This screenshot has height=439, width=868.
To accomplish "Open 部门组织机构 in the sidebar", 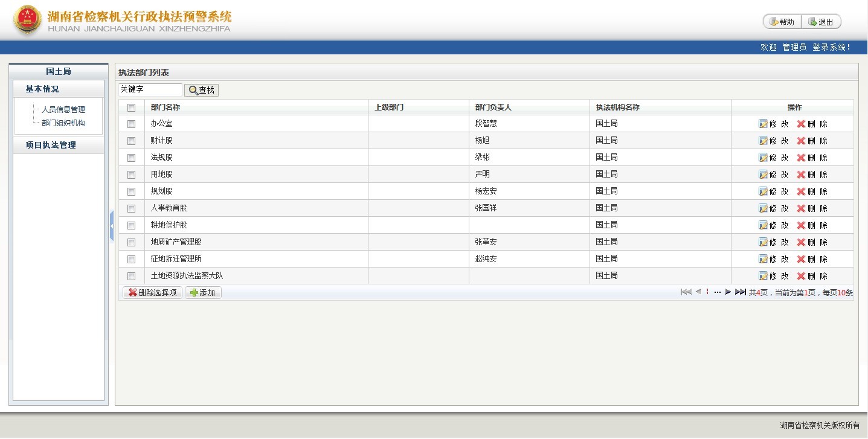I will [x=63, y=123].
